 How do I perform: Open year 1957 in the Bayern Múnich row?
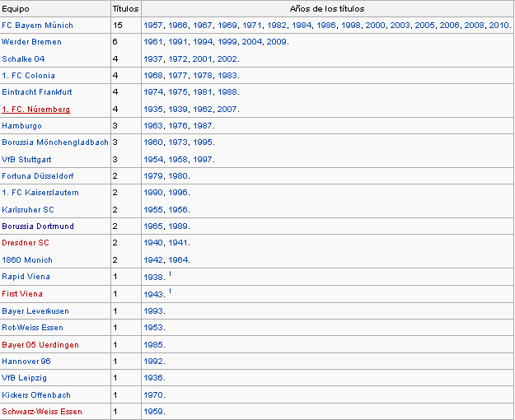pyautogui.click(x=153, y=26)
